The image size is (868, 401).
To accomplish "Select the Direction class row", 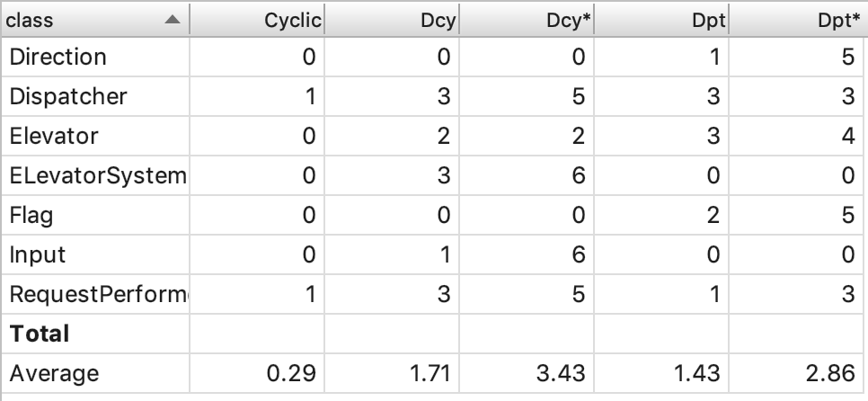I will [58, 58].
